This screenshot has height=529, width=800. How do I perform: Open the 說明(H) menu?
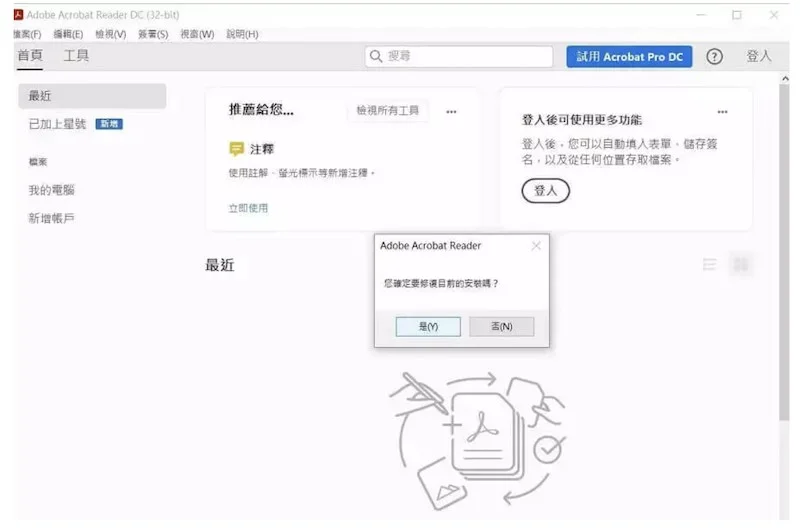[242, 34]
